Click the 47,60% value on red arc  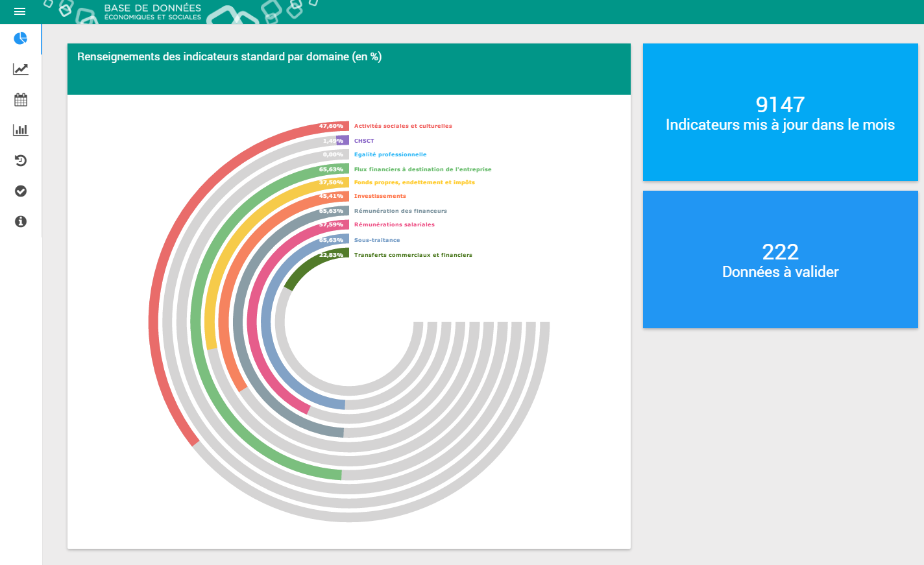331,126
